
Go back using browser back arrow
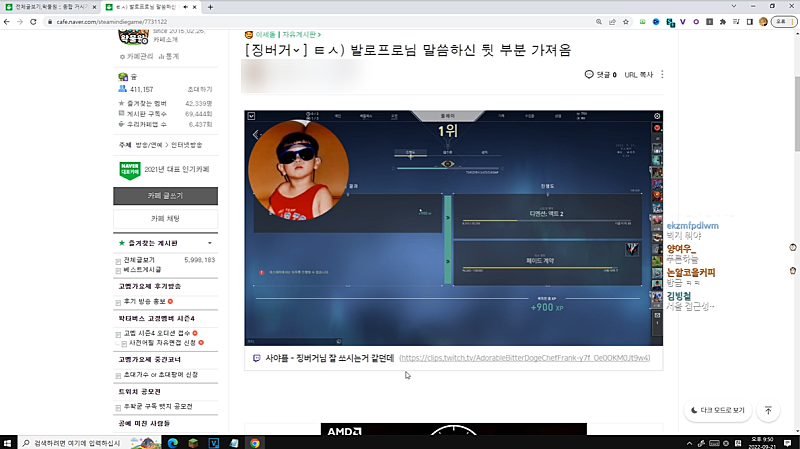tap(7, 22)
